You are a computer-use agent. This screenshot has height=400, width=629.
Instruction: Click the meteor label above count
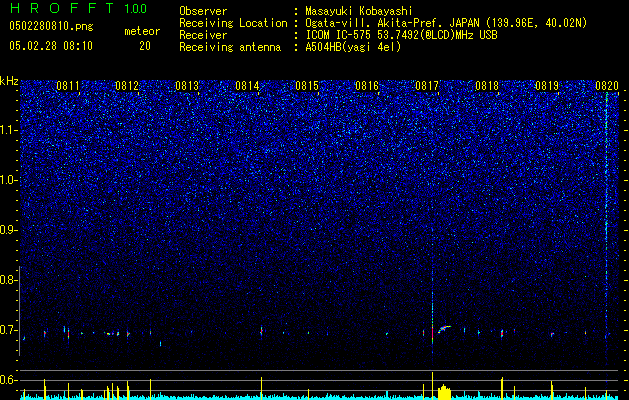pos(142,31)
